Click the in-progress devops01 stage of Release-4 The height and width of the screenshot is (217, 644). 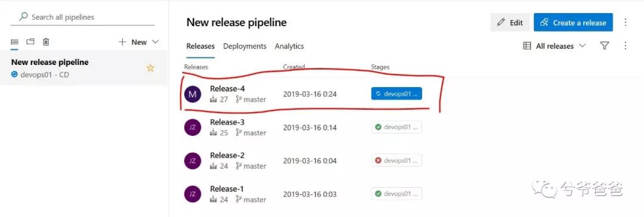click(x=397, y=94)
